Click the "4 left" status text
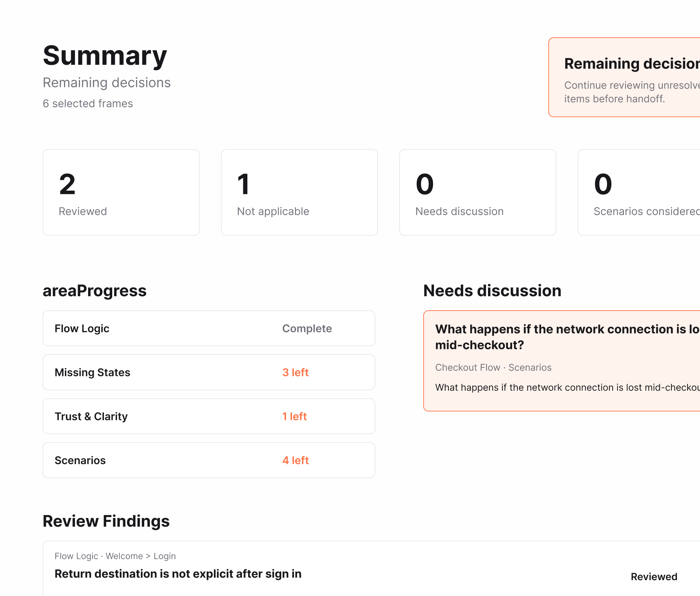This screenshot has width=700, height=596. 296,460
